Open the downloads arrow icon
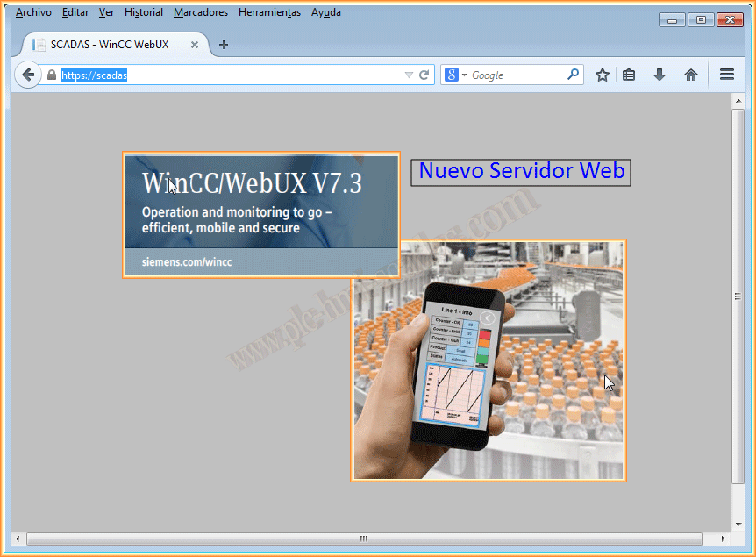Viewport: 756px width, 557px height. coord(660,75)
